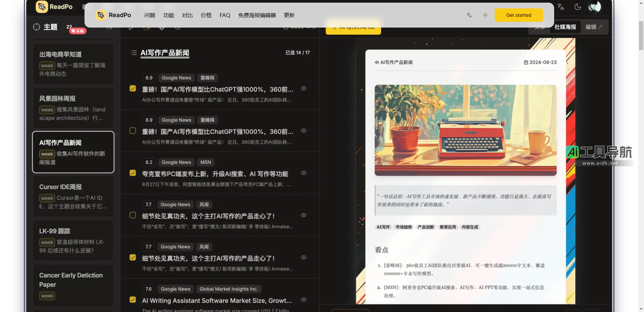Click the 采集 collection badge icon
644x312 pixels.
pos(77,31)
